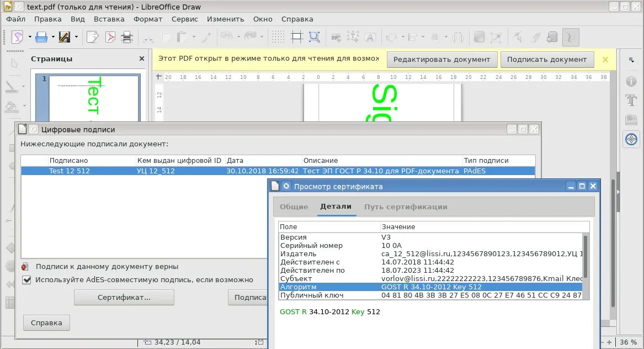
Task: Open sidebar settings menu icon
Action: point(631,60)
